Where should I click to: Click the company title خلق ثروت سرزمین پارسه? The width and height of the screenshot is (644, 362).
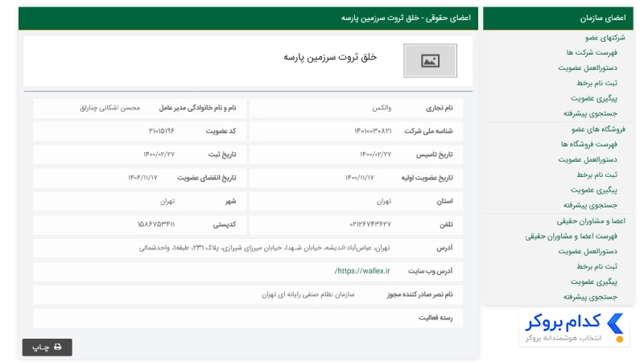point(330,57)
